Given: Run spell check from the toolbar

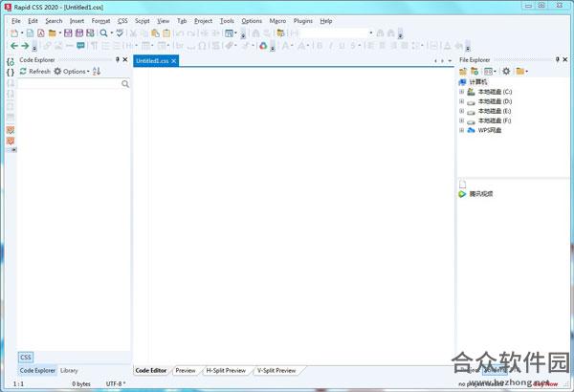Looking at the screenshot, I should coord(120,33).
